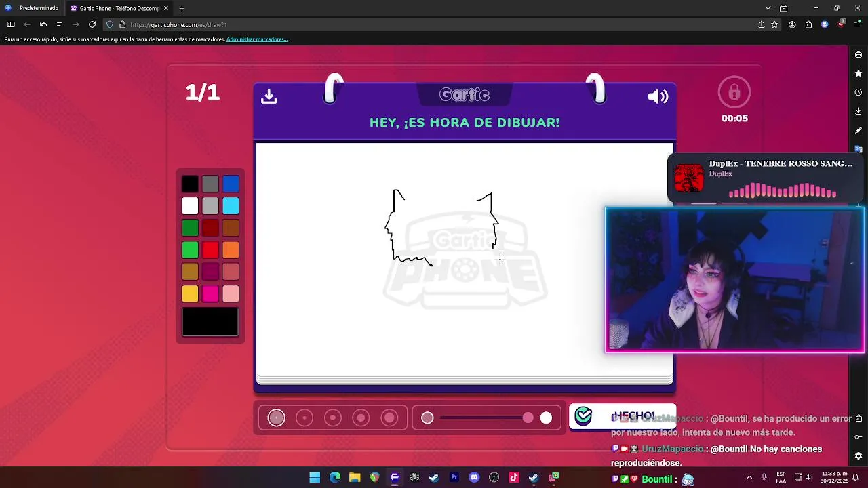Open Premiere Pro from taskbar

click(454, 477)
